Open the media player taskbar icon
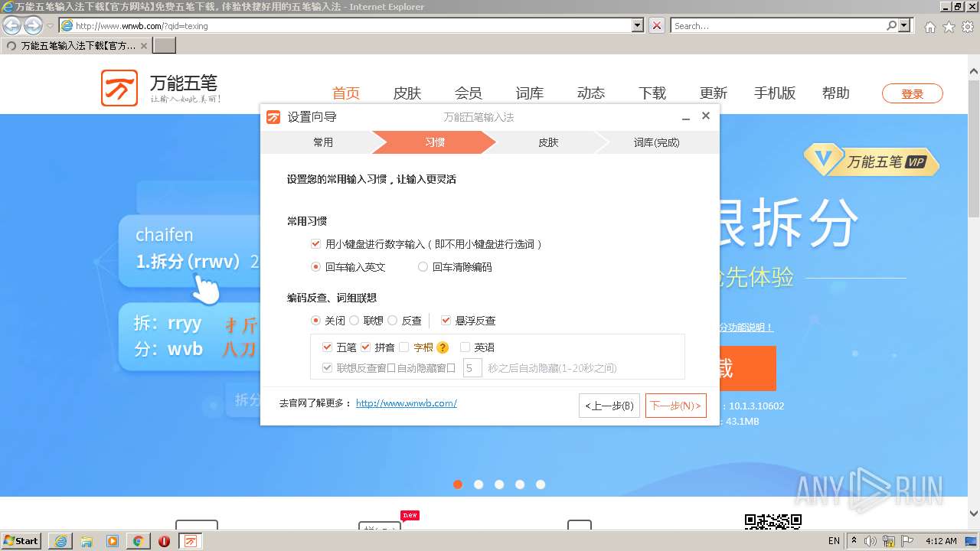This screenshot has height=551, width=980. [x=112, y=541]
